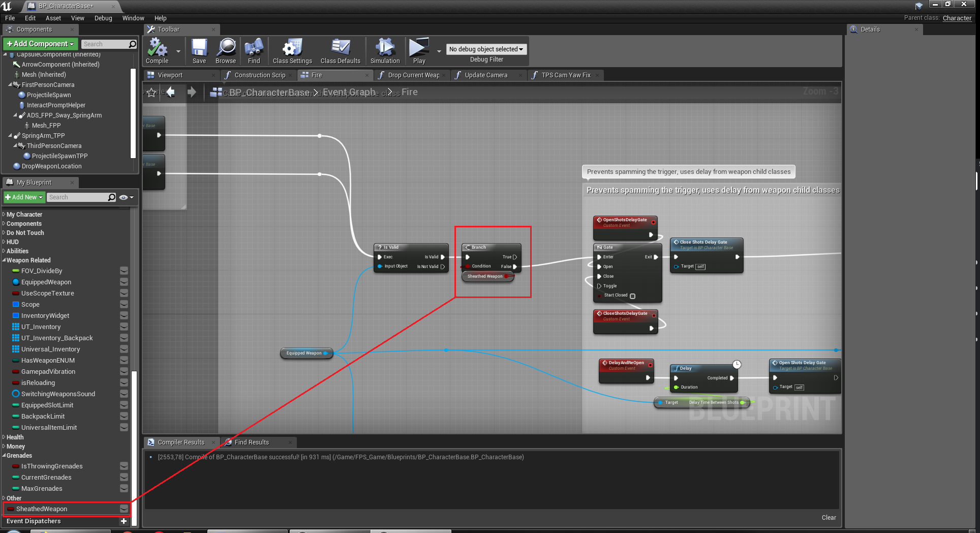Screen dimensions: 980x533
Task: Click the My Blueprint search field
Action: pyautogui.click(x=77, y=197)
